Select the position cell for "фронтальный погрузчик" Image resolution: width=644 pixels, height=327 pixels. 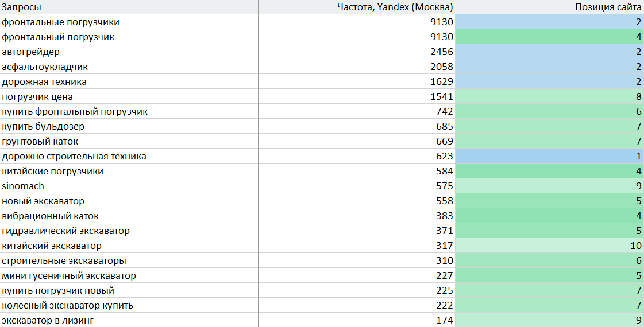point(549,37)
